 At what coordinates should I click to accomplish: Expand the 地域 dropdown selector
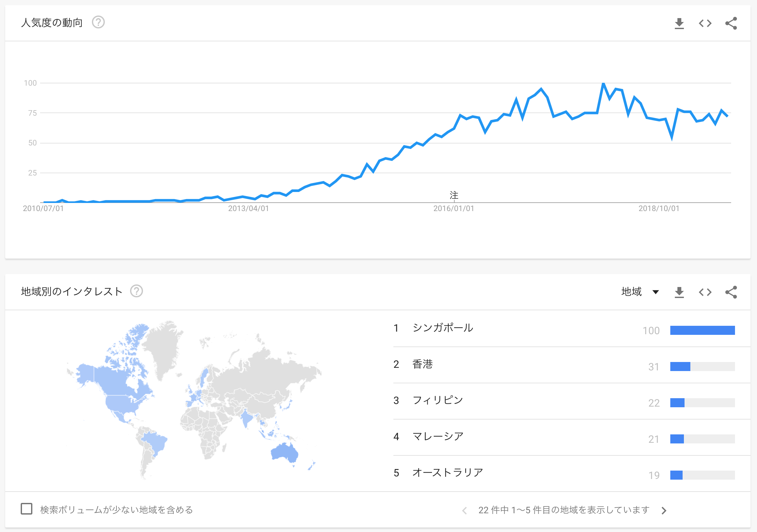640,292
